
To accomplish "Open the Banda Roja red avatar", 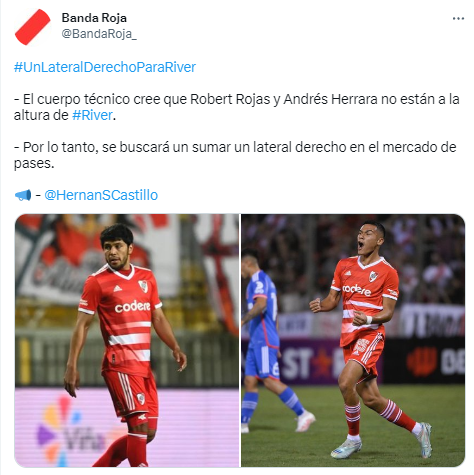I will click(x=32, y=27).
